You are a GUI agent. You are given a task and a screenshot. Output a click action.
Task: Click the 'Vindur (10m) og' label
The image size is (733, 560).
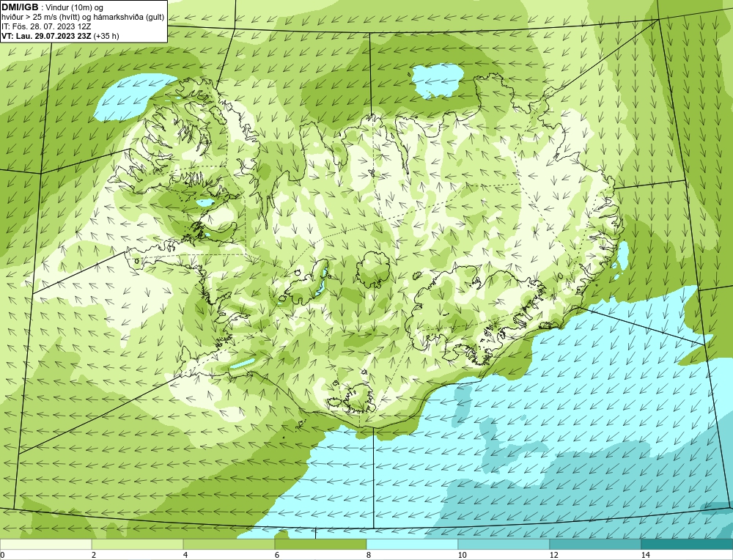[75, 7]
